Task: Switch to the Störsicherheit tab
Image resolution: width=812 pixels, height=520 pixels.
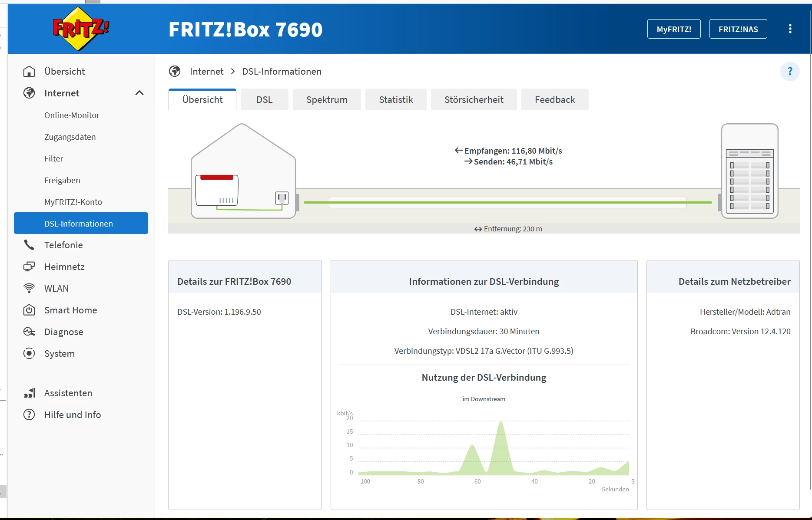Action: [474, 99]
